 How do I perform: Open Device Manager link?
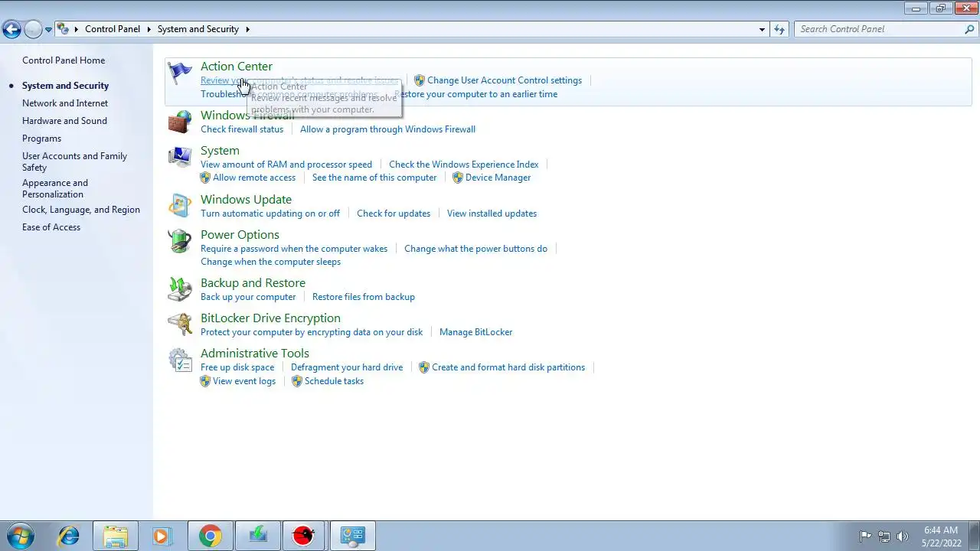498,178
